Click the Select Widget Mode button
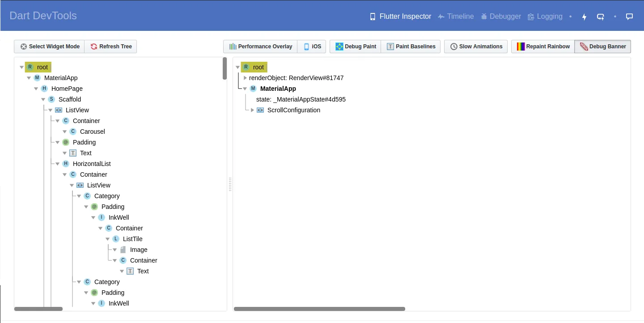The height and width of the screenshot is (323, 644). [x=49, y=46]
